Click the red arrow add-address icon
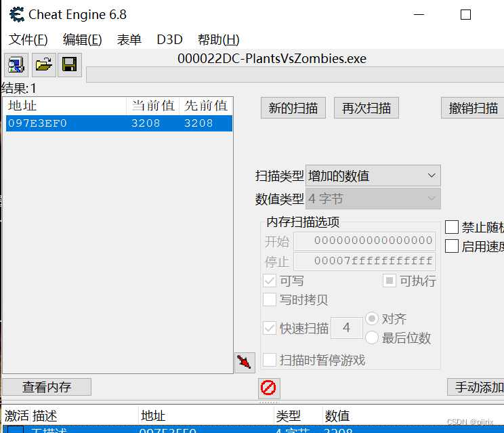The width and height of the screenshot is (504, 433). pyautogui.click(x=245, y=363)
